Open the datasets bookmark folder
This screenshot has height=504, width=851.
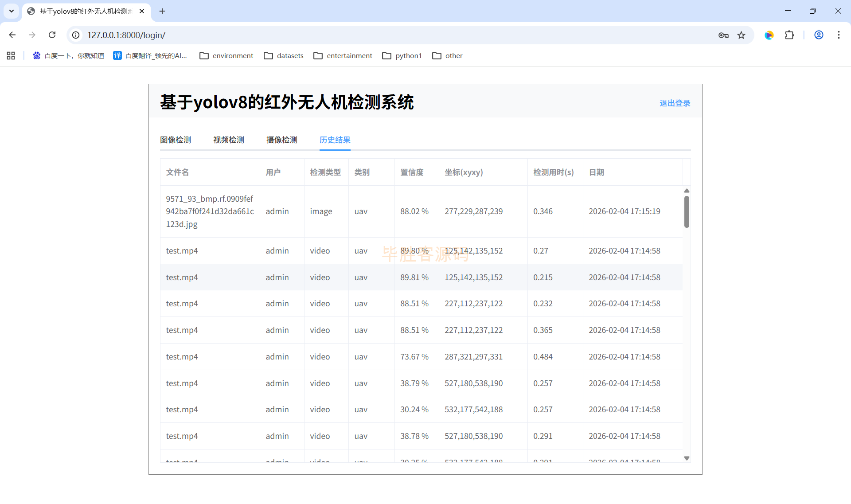click(284, 55)
